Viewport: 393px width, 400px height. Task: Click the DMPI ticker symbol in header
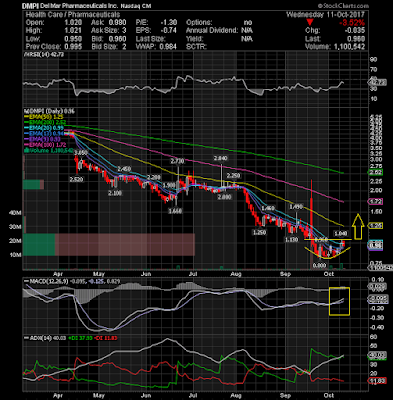click(x=31, y=6)
